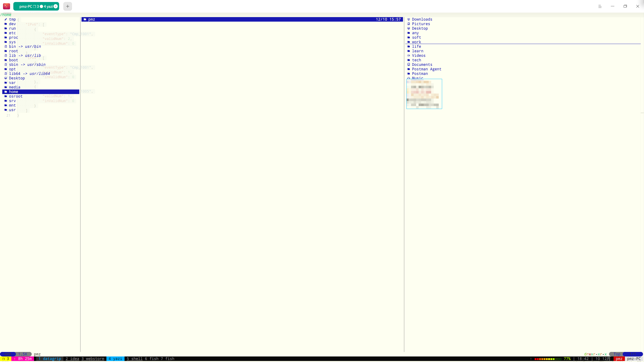
Task: Click the Music folder icon
Action: pos(409,78)
